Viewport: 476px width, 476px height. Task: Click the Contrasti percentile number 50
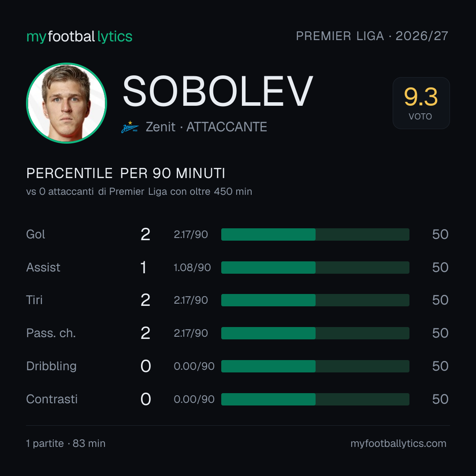440,399
